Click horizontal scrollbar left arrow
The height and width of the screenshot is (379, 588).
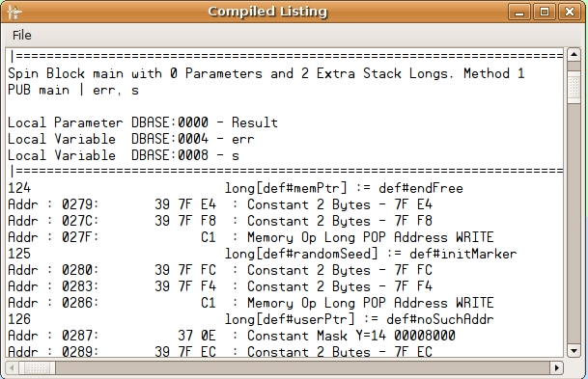[12, 367]
